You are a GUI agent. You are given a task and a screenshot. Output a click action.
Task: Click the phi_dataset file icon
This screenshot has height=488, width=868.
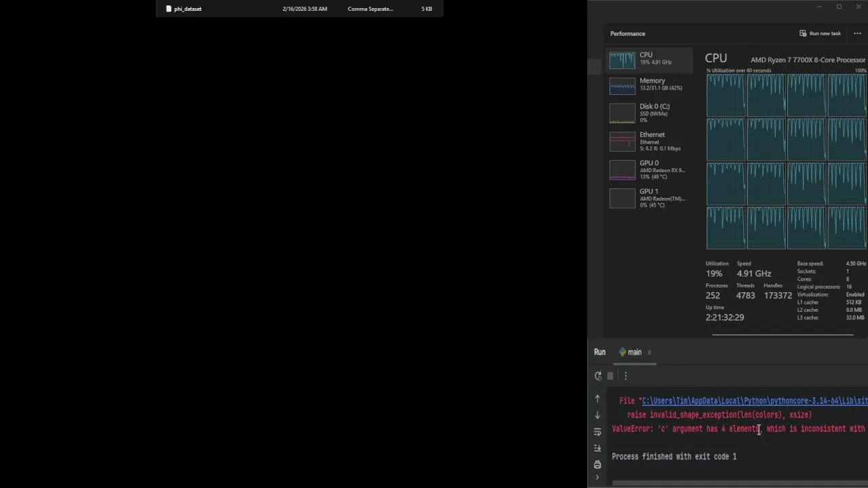click(169, 9)
